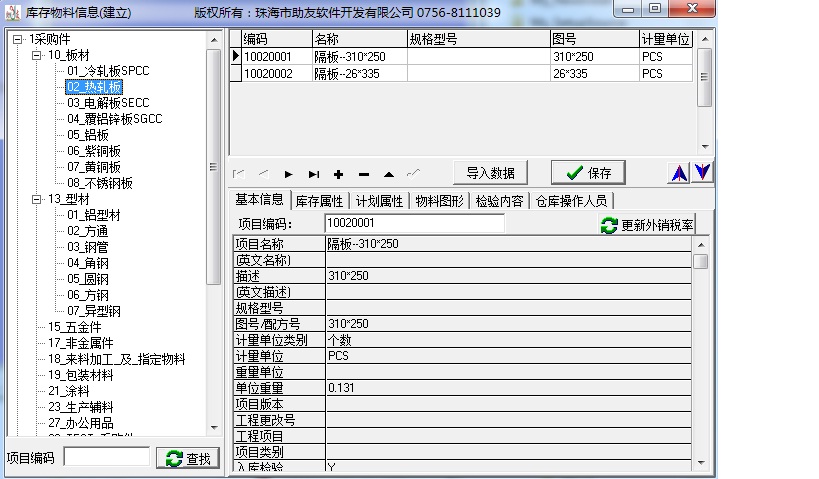Click 更新外销税率 button
Screen dimensions: 819x479
647,225
